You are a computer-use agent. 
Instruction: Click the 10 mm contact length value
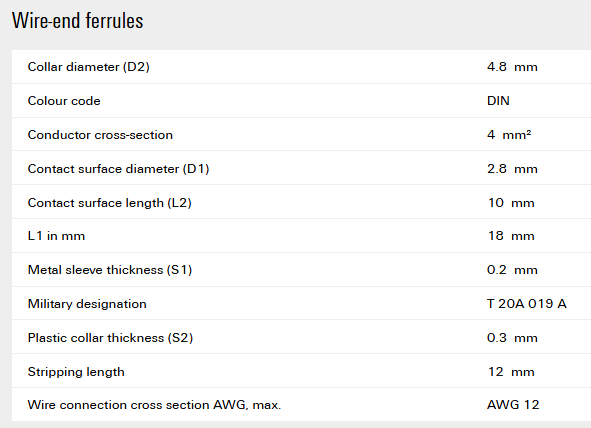(x=511, y=203)
